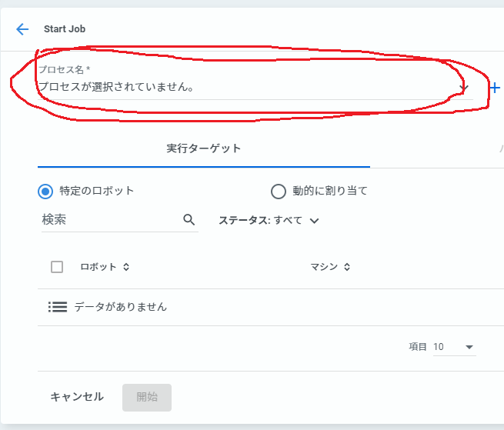Click the データがありません message
This screenshot has height=430, width=504.
pos(121,307)
